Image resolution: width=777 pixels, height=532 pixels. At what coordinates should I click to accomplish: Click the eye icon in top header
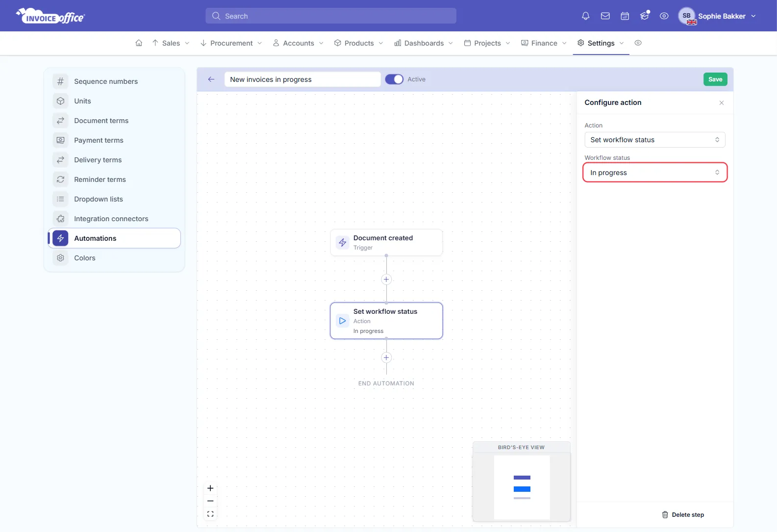pos(664,16)
